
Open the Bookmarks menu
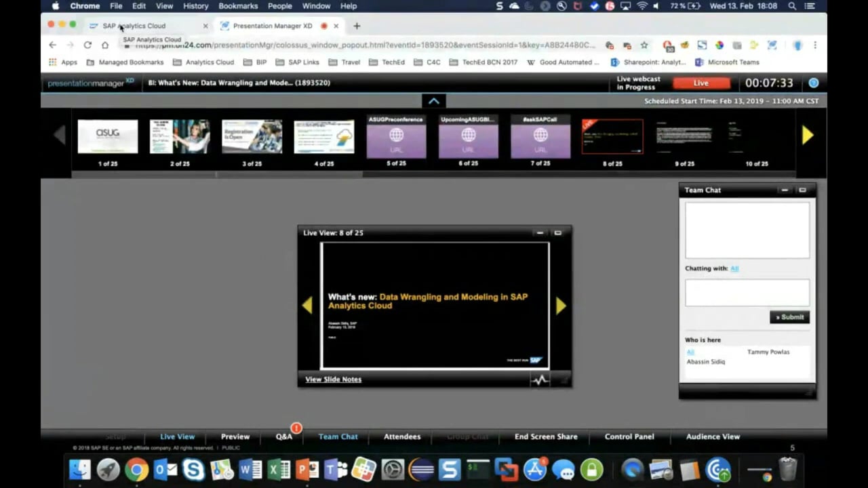238,6
